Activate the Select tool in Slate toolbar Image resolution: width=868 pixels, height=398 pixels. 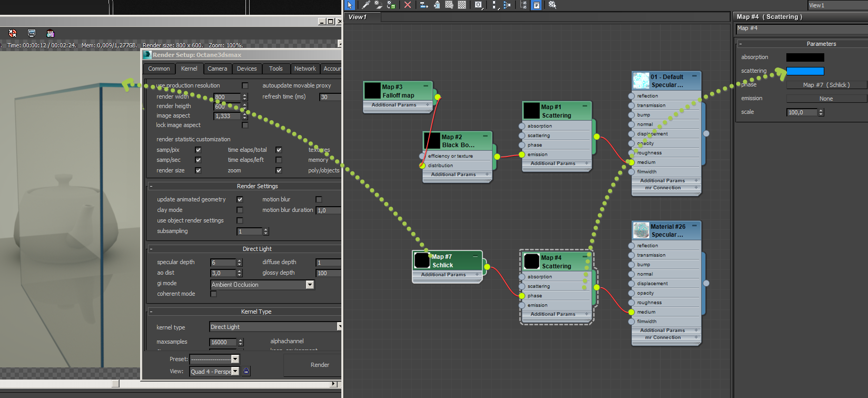350,5
